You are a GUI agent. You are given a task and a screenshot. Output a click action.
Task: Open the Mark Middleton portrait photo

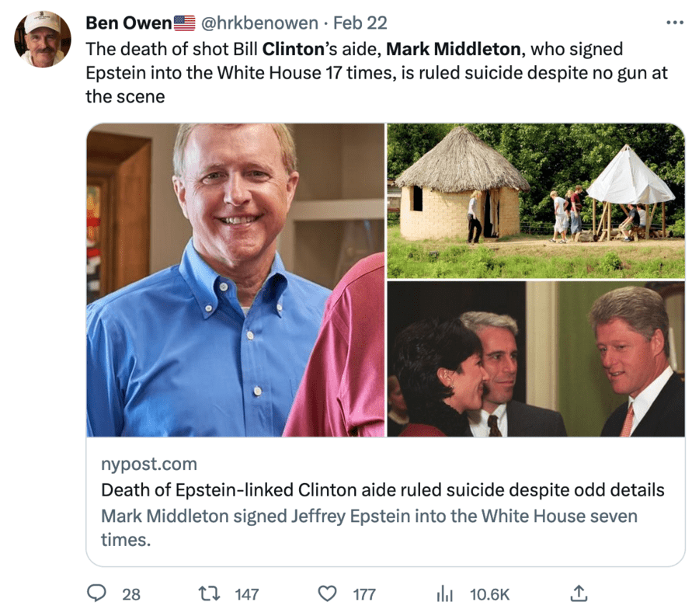pos(236,280)
